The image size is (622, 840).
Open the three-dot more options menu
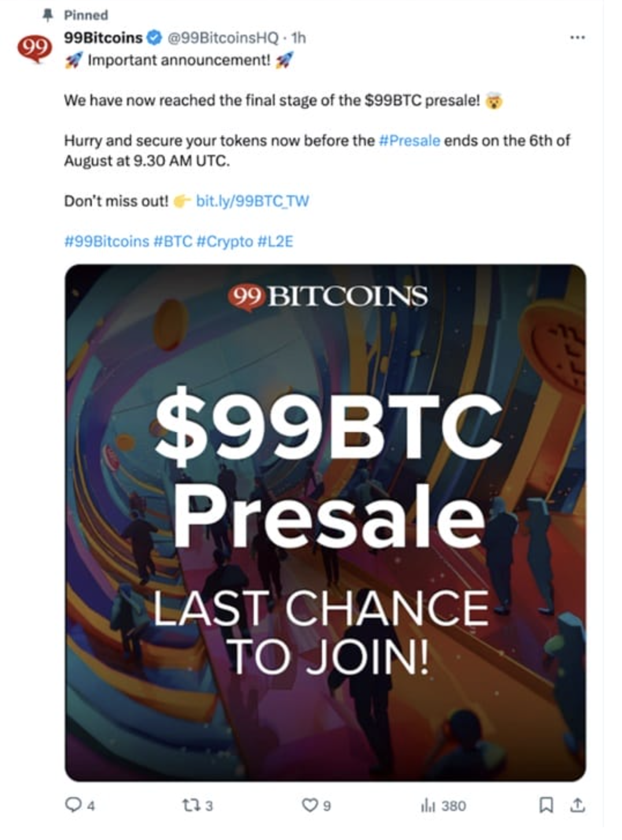tap(577, 38)
